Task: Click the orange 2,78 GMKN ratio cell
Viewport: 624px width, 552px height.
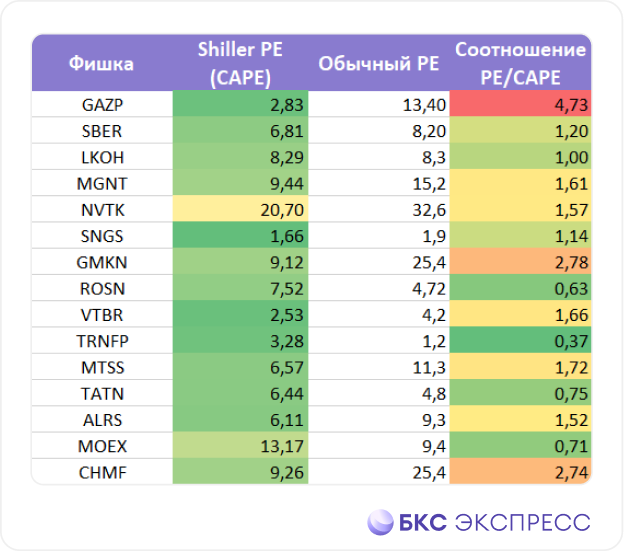Action: coord(520,261)
